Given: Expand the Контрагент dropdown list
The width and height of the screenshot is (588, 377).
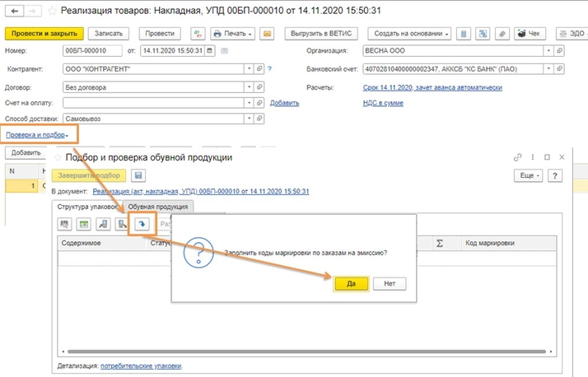Looking at the screenshot, I should pos(247,68).
